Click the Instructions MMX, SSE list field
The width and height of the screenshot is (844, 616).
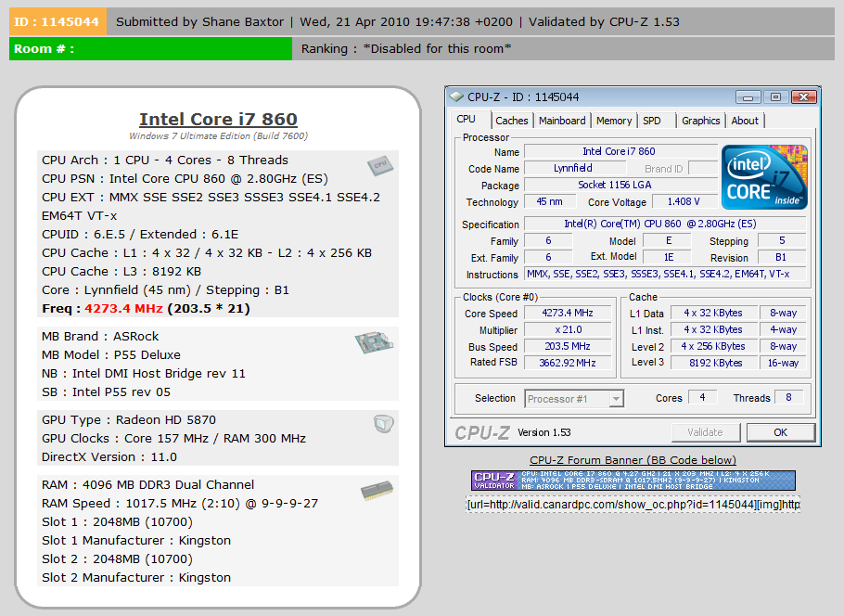(x=665, y=274)
